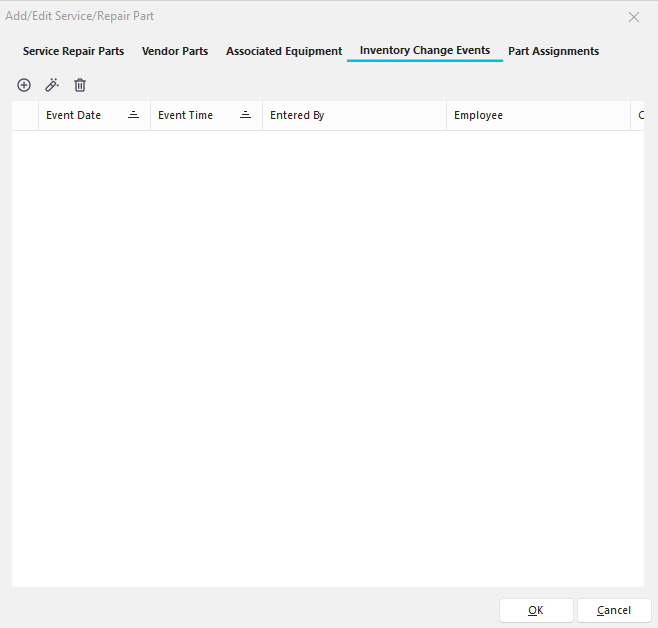Open the Vendor Parts tab
This screenshot has width=658, height=628.
point(175,51)
